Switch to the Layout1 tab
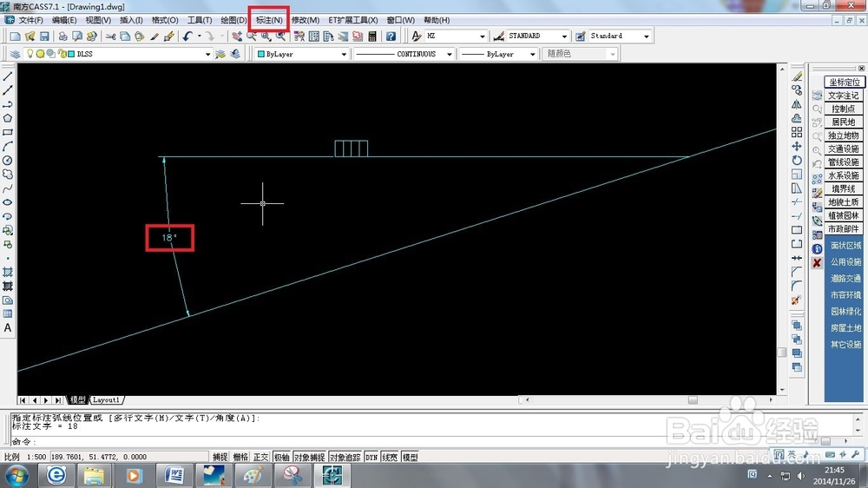This screenshot has width=868, height=488. tap(106, 400)
